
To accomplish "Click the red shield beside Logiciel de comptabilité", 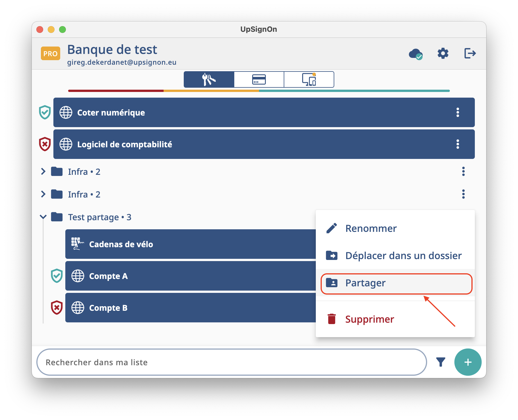I will [45, 144].
